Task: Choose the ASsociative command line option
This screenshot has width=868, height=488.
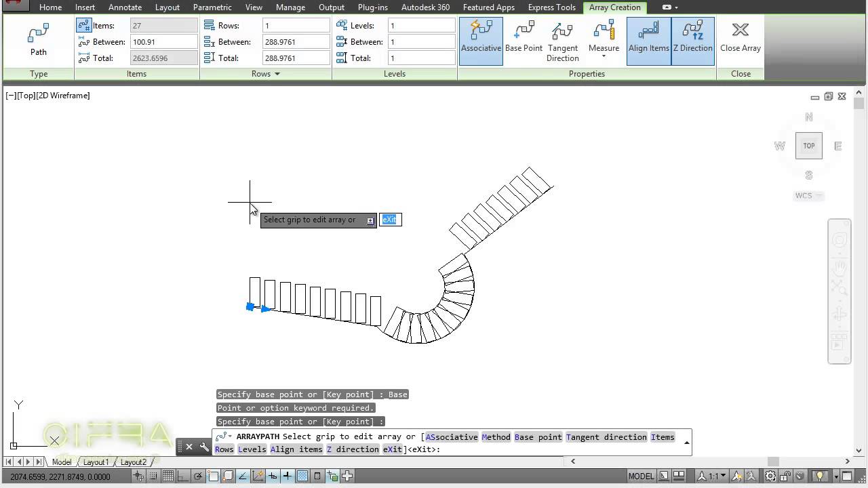Action: click(x=451, y=437)
